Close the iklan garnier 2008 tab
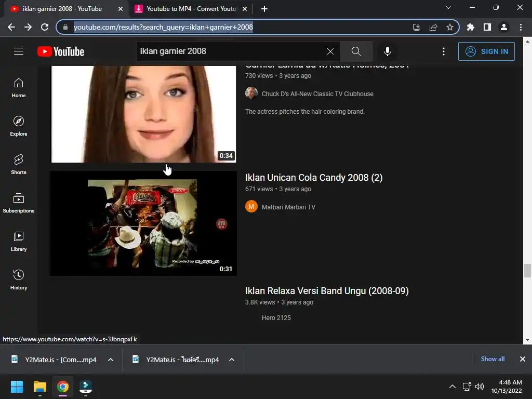Image resolution: width=532 pixels, height=399 pixels. (121, 9)
